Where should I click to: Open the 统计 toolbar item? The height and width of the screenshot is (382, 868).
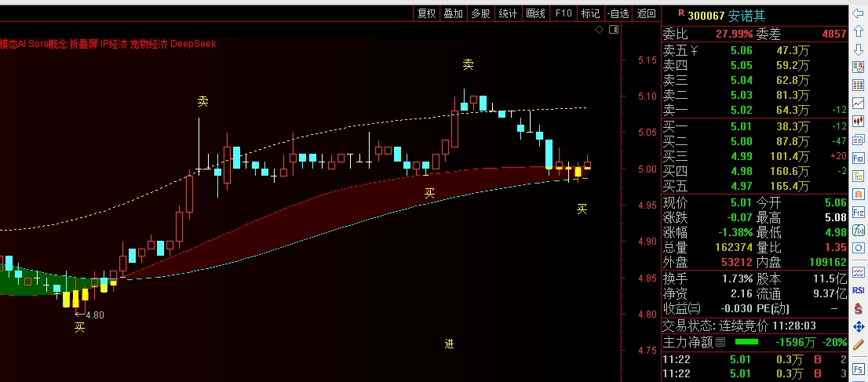(x=508, y=14)
